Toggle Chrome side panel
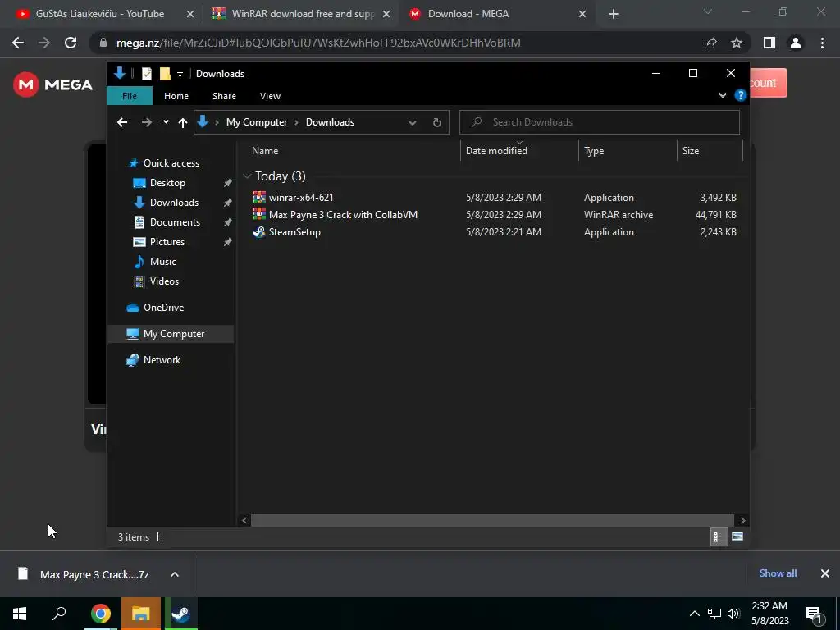The height and width of the screenshot is (630, 840). click(x=769, y=43)
